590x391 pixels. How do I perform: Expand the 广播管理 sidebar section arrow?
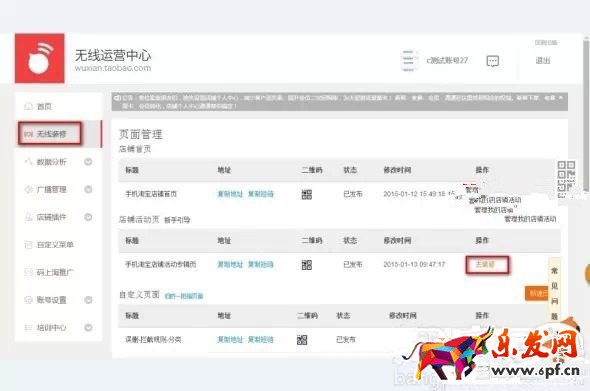pos(88,189)
